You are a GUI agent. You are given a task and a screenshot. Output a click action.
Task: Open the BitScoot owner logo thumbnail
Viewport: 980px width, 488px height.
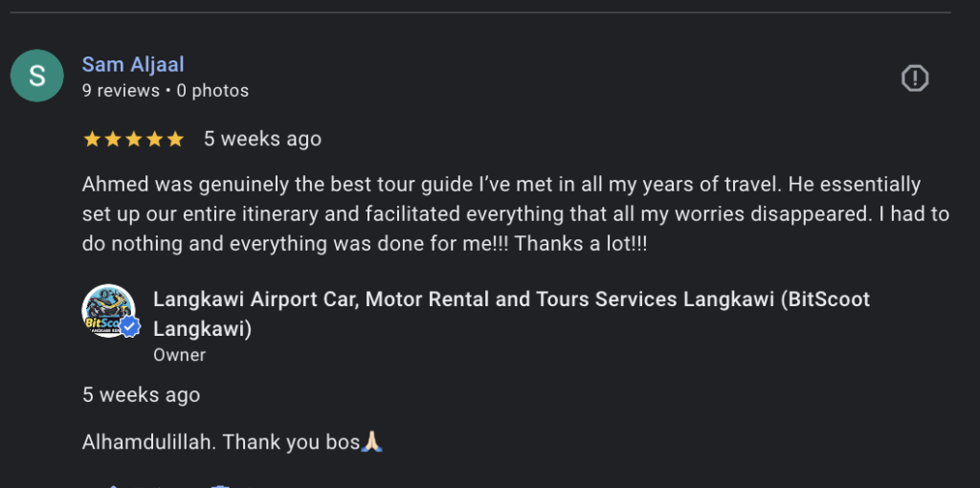coord(107,310)
